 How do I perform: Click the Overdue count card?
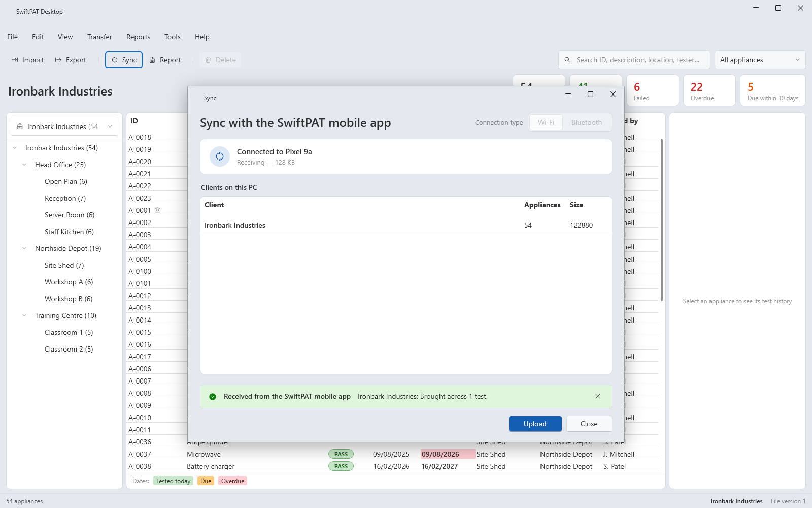[x=709, y=90]
